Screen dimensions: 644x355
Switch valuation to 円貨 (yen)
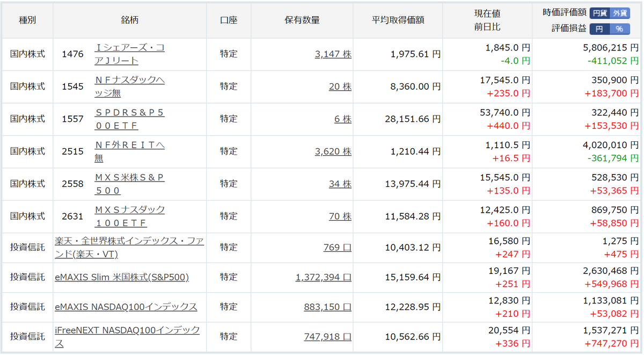click(x=600, y=13)
